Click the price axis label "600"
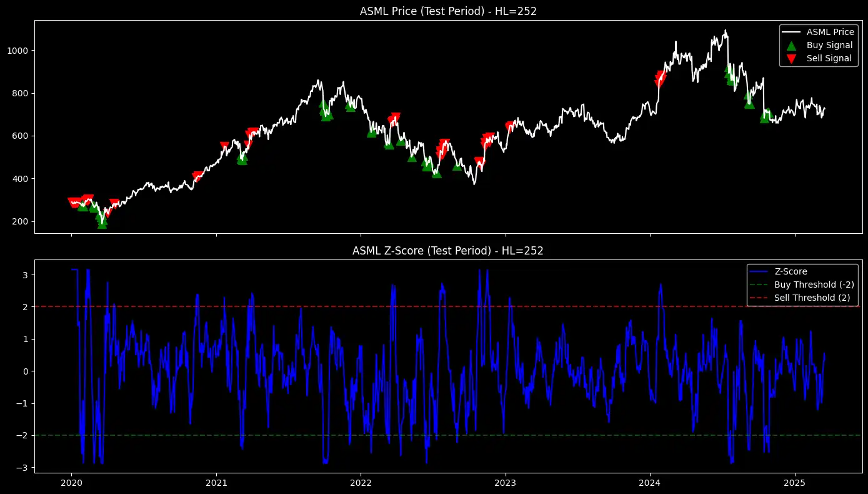The height and width of the screenshot is (494, 868). coord(19,136)
